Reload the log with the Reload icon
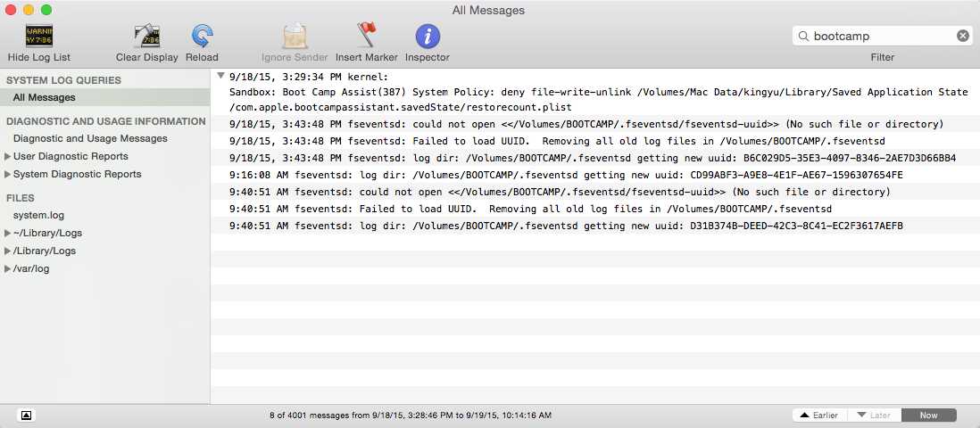Screen dimensions: 980x428 (202, 37)
